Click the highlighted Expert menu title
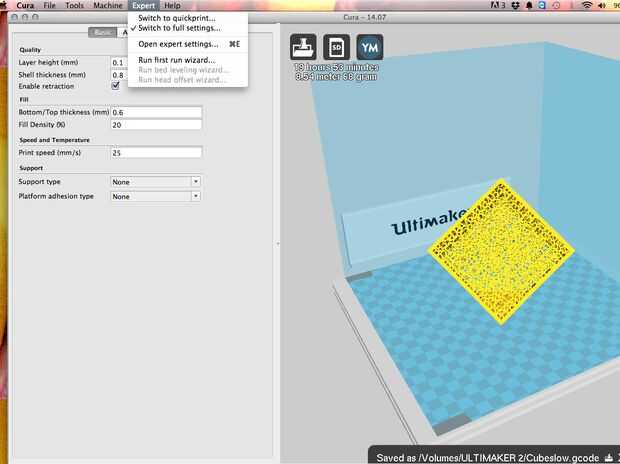Viewport: 620px width, 464px height. (144, 5)
